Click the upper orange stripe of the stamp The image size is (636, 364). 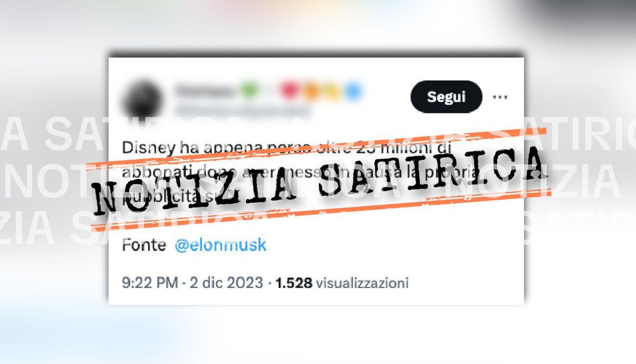[318, 147]
